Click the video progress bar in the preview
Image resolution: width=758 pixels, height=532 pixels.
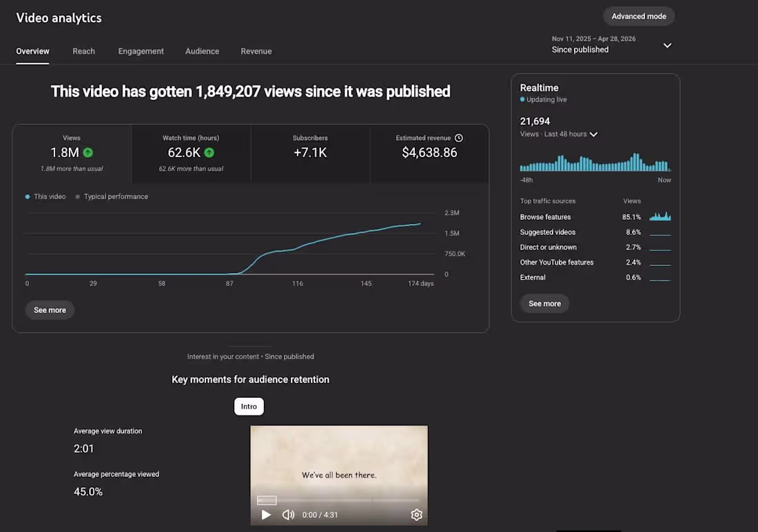point(338,500)
